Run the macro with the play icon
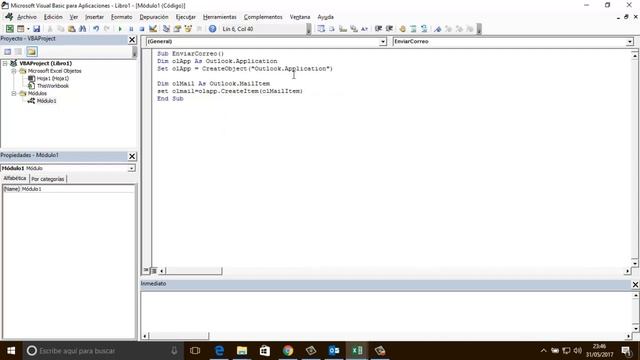This screenshot has height=360, width=640. 120,29
